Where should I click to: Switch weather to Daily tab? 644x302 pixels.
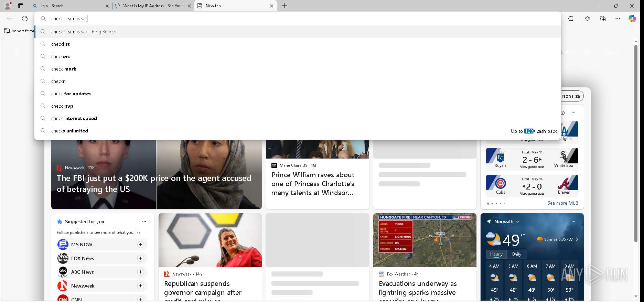click(x=517, y=254)
